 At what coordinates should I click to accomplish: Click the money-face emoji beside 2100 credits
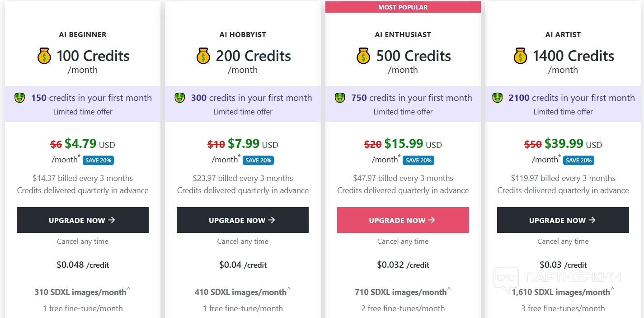coord(497,98)
